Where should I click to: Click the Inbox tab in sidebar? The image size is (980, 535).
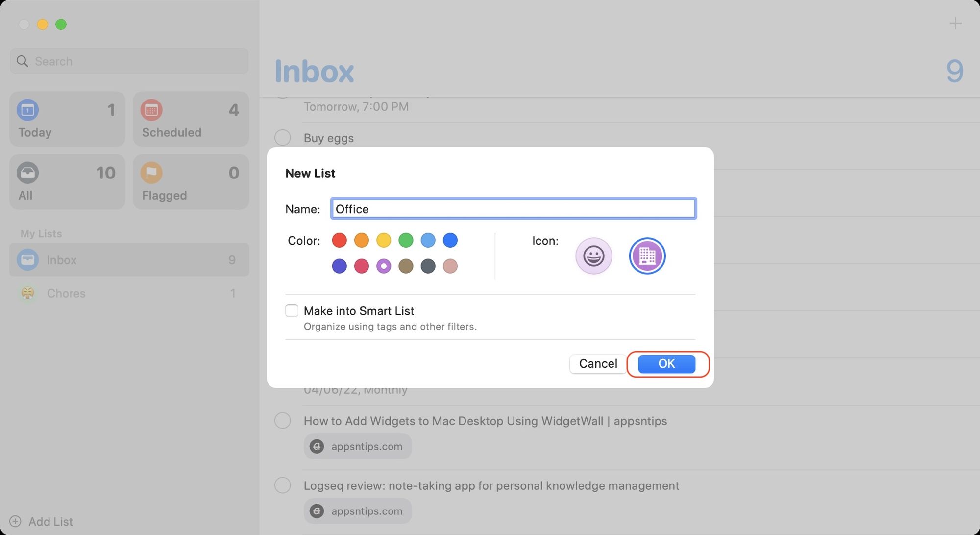click(x=129, y=259)
